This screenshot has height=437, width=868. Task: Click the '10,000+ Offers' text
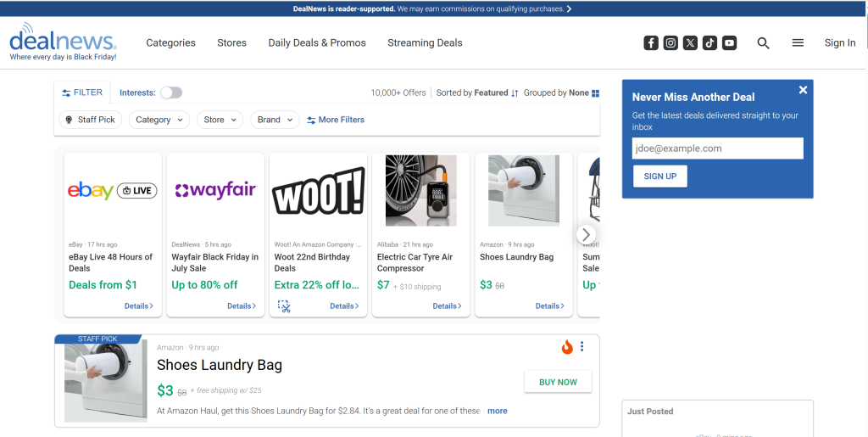(398, 93)
